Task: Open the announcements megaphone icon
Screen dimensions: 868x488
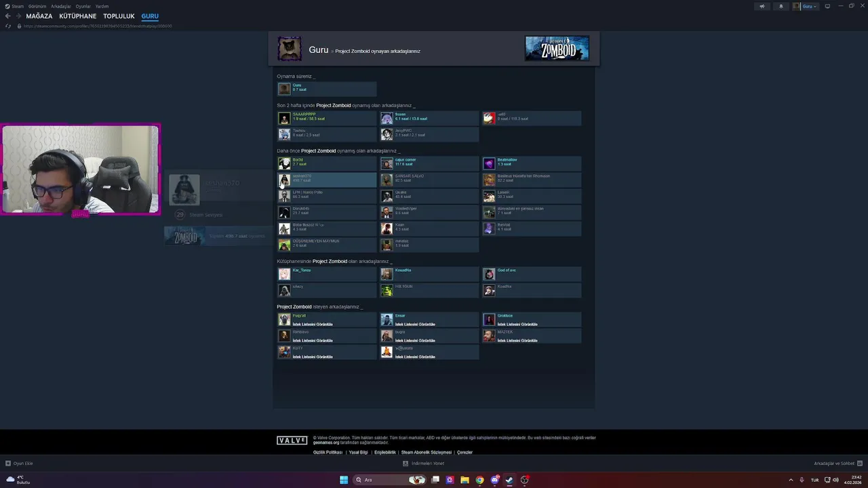Action: (762, 6)
